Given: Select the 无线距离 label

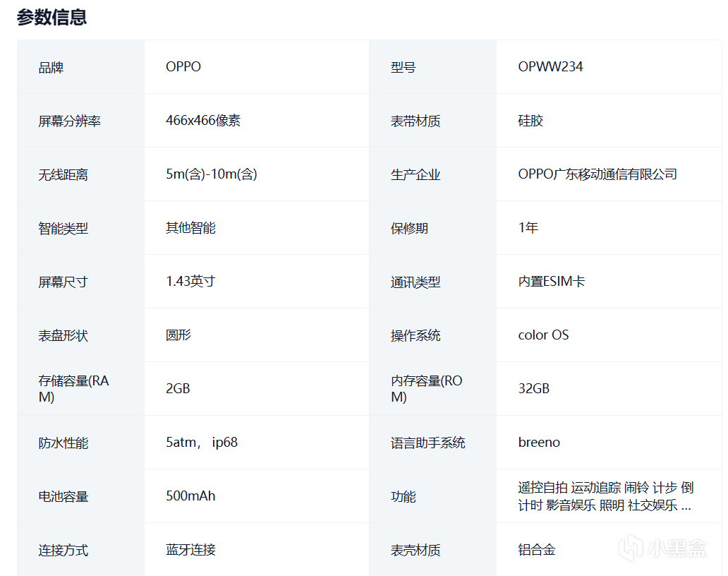Looking at the screenshot, I should point(63,174).
